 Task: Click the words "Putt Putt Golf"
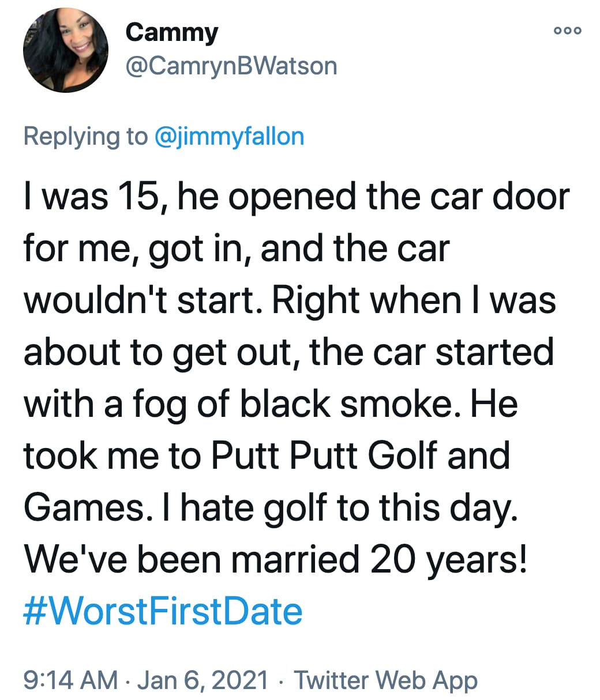[x=323, y=456]
